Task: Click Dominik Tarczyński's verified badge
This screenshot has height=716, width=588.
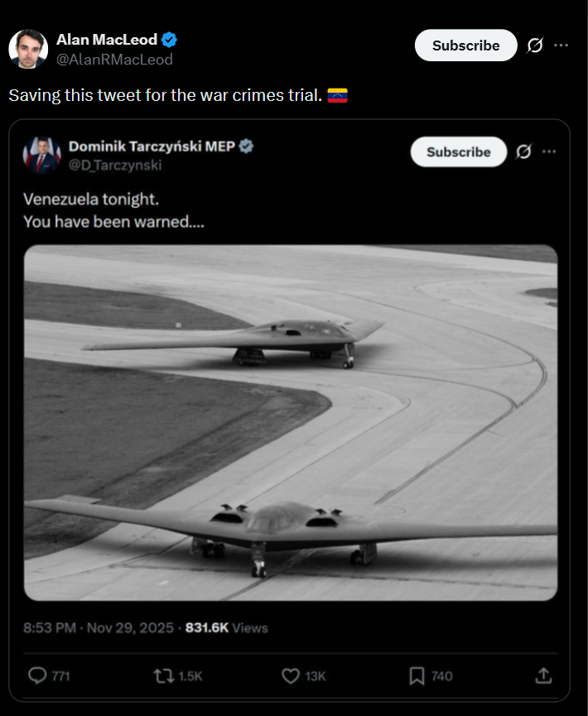Action: [x=247, y=146]
